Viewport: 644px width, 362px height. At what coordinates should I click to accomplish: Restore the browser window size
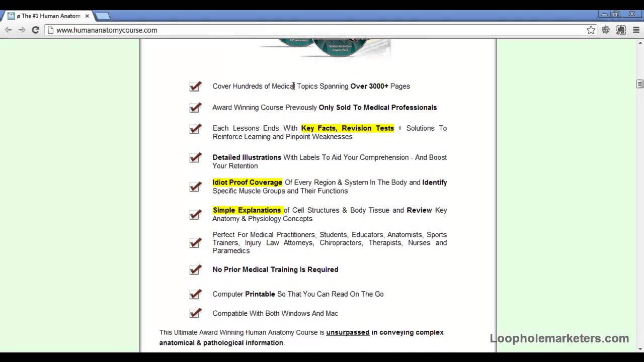pyautogui.click(x=616, y=15)
